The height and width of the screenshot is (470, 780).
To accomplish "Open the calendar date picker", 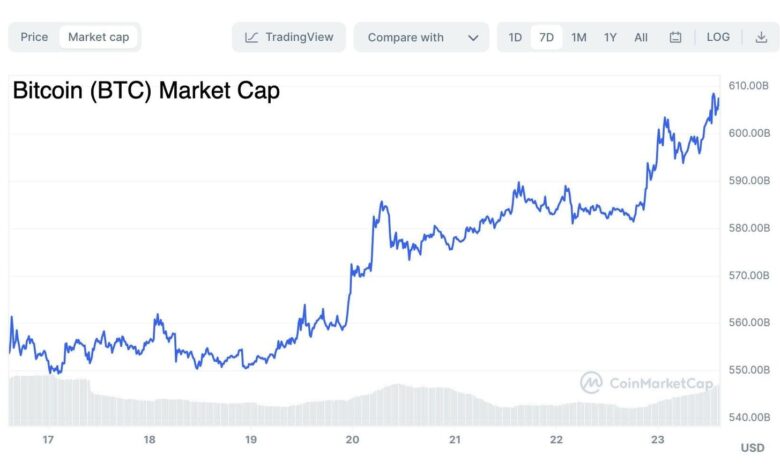I will click(675, 37).
